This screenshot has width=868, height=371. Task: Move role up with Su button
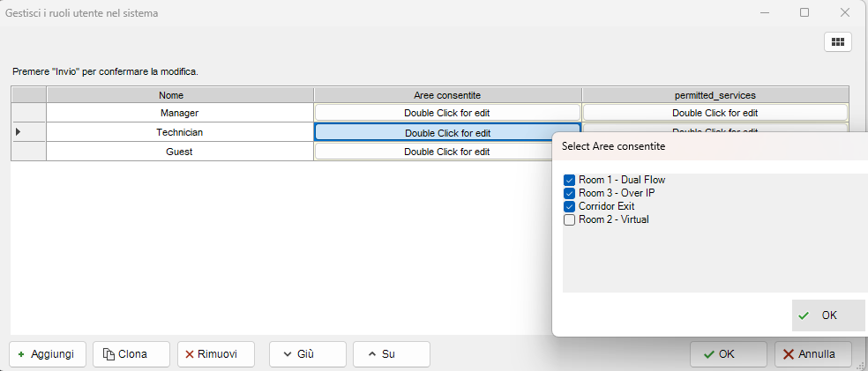point(391,354)
